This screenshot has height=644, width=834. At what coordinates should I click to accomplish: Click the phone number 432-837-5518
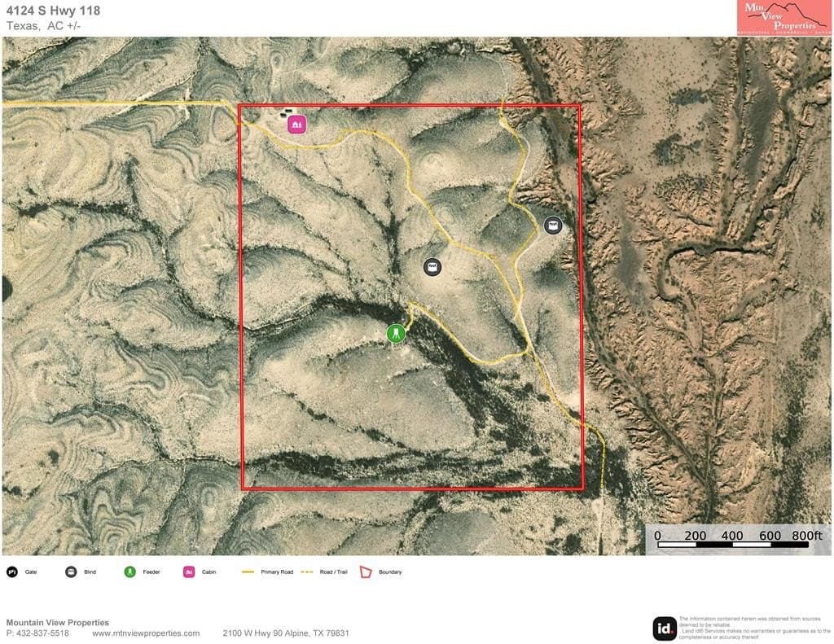(42, 633)
